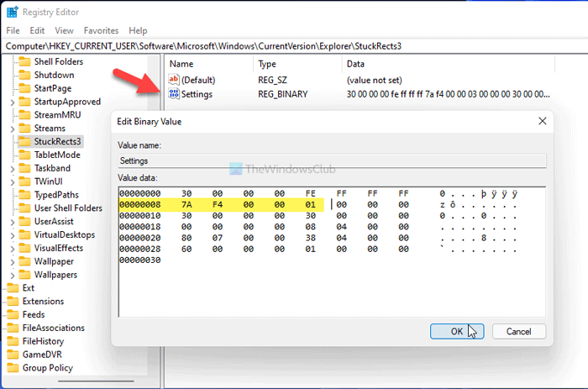Screen dimensions: 588x389
Task: Expand the VirtualDesktops tree node
Action: tap(13, 235)
